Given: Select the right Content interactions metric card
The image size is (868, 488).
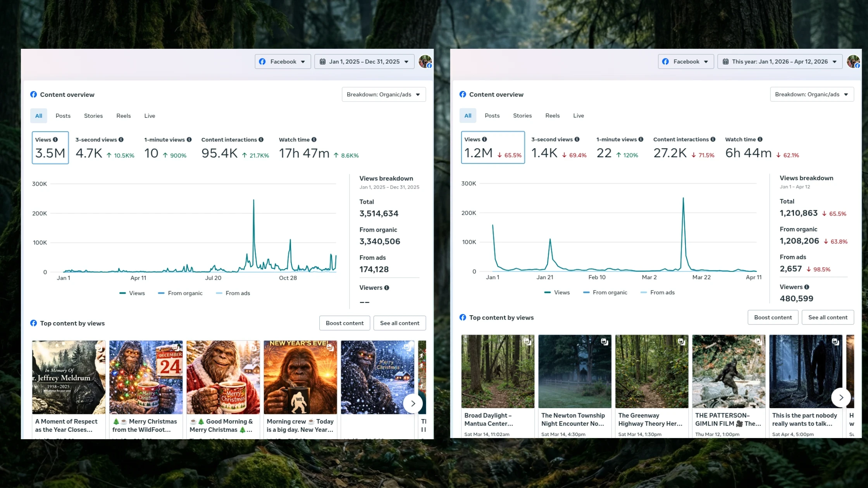Looking at the screenshot, I should click(684, 148).
